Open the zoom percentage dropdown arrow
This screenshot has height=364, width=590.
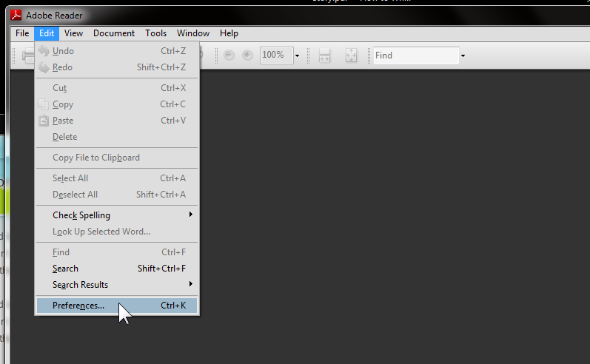click(298, 55)
